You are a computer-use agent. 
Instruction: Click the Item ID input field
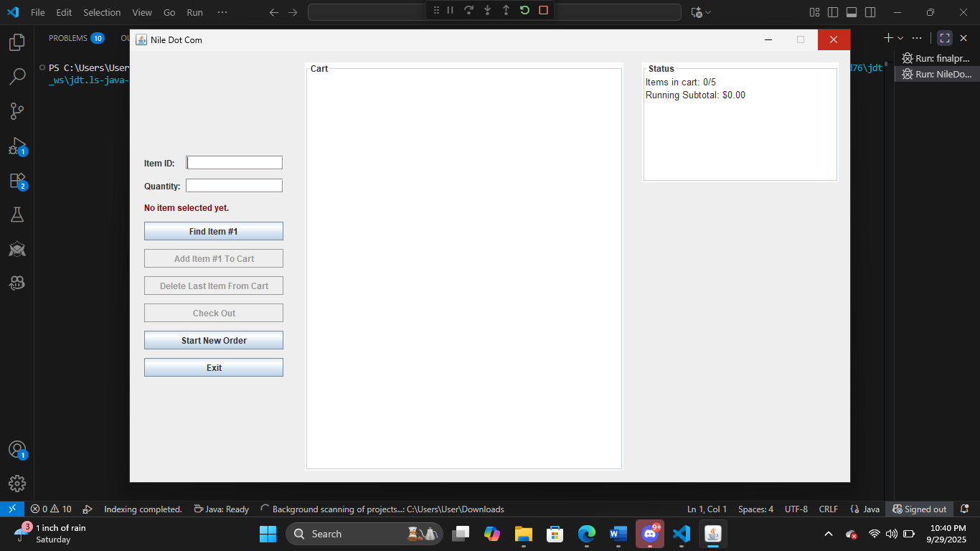point(235,163)
